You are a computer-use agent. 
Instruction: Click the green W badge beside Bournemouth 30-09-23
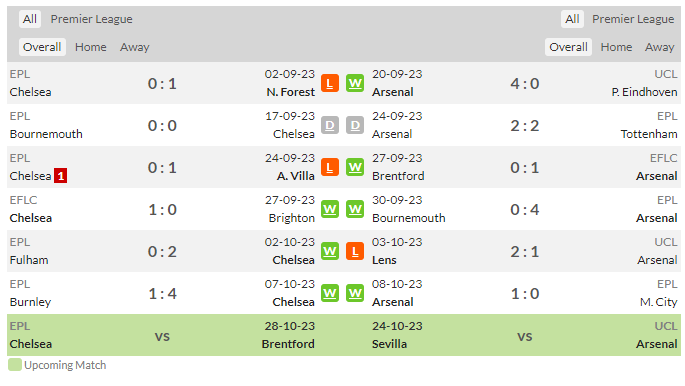(x=355, y=209)
